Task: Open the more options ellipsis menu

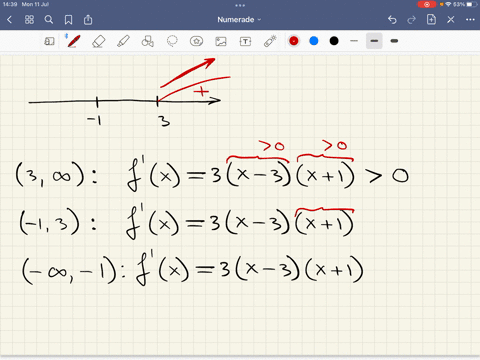Action: point(470,20)
